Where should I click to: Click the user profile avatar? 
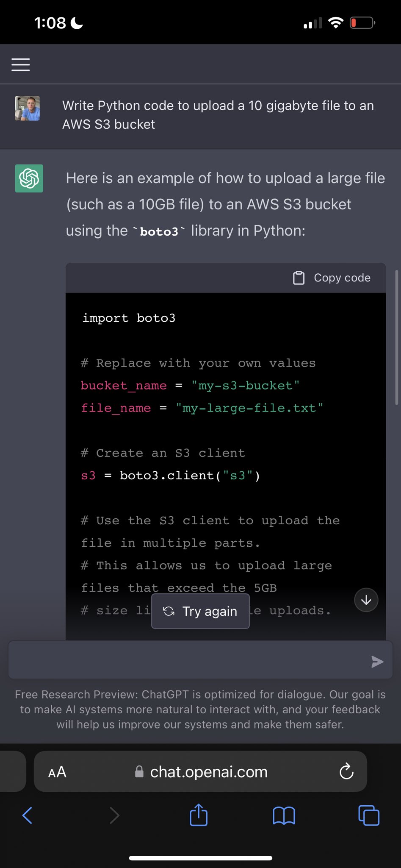click(28, 108)
